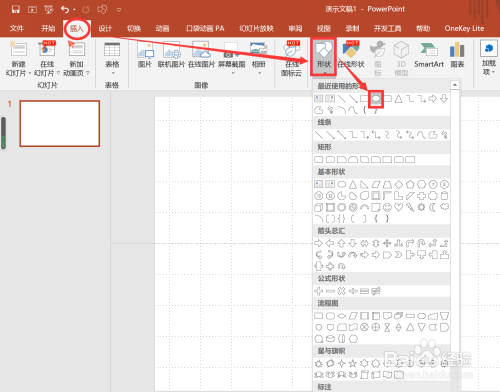Choose the smiley face basic shape
The height and width of the screenshot is (392, 500).
point(387,207)
